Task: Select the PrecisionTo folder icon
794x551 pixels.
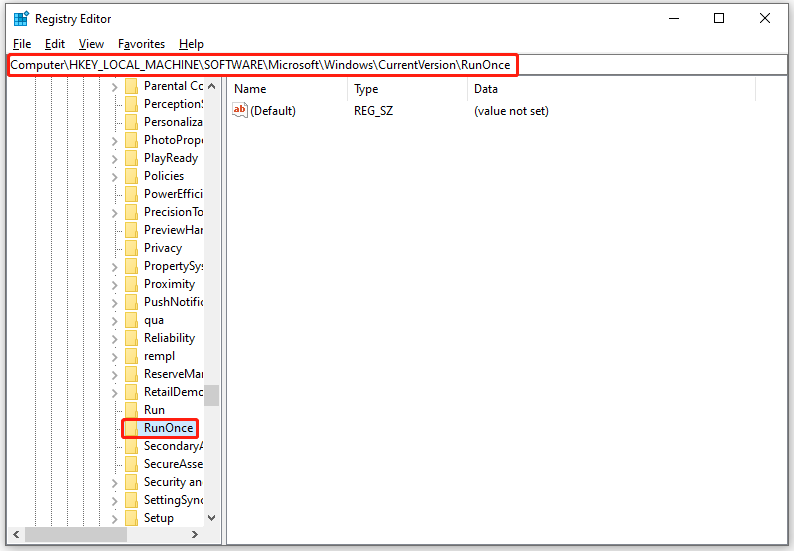Action: [x=131, y=212]
